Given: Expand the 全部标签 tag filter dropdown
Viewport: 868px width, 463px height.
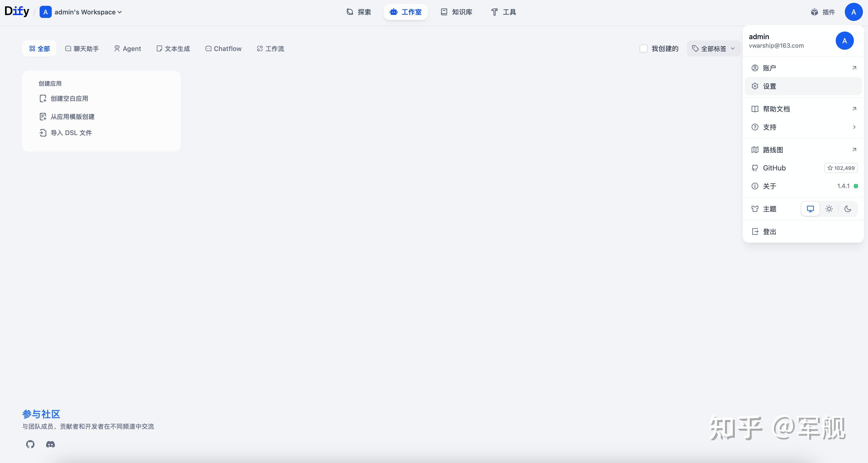Looking at the screenshot, I should tap(713, 48).
